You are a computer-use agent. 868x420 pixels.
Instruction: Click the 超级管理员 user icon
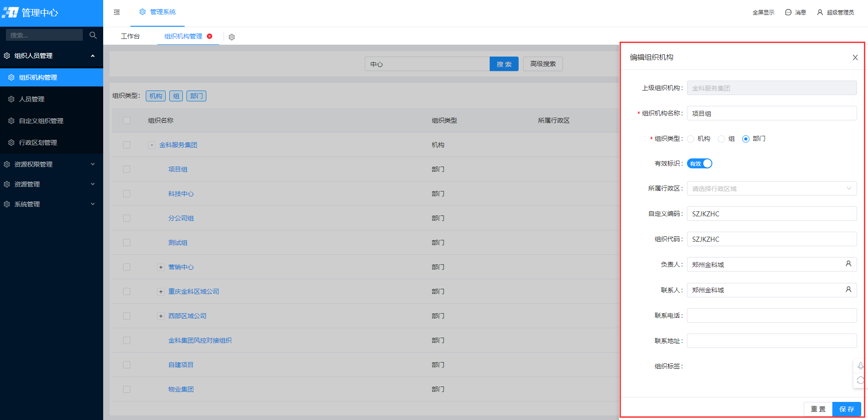tap(820, 12)
